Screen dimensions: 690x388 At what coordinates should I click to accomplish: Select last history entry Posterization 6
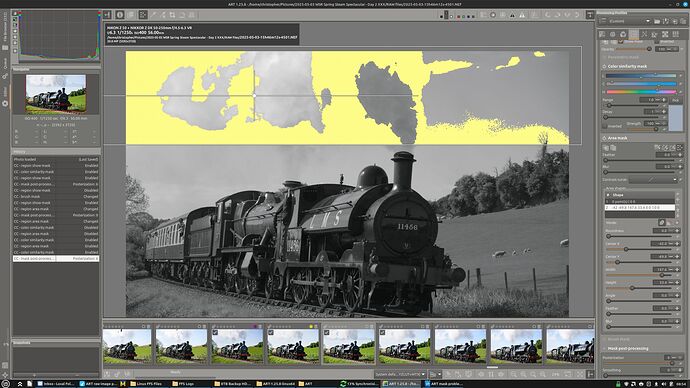pyautogui.click(x=56, y=259)
